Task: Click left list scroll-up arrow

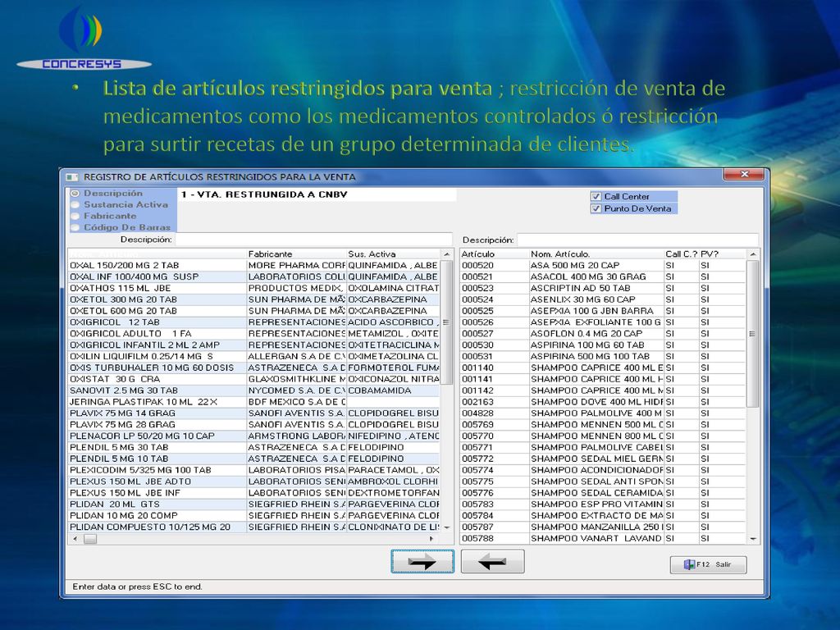Action: pos(447,254)
